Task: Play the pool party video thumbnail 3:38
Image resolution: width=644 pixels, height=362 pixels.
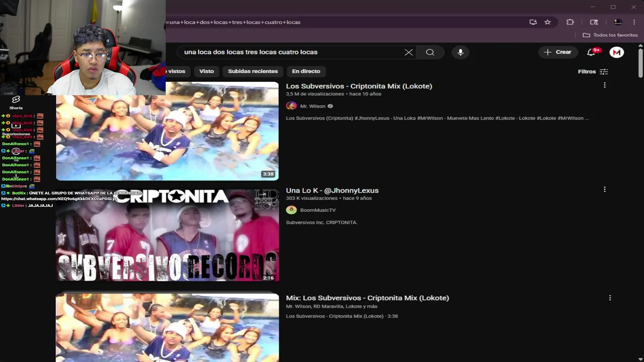Action: [167, 131]
